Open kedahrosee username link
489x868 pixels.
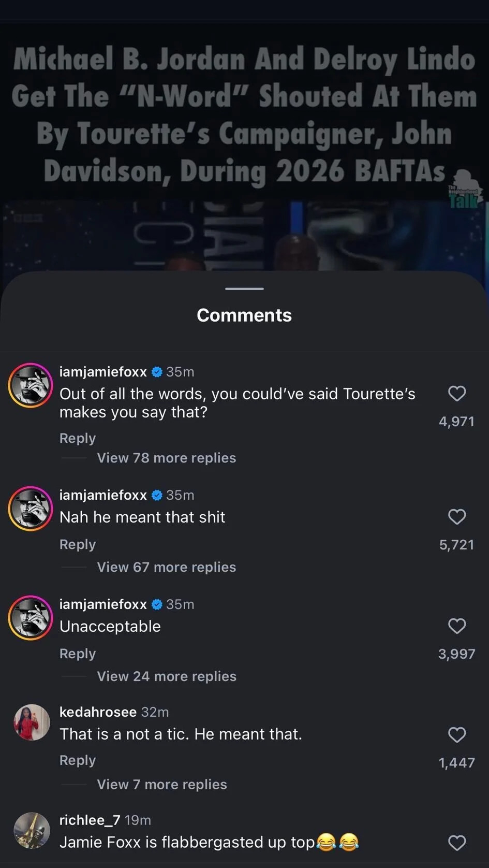[98, 712]
